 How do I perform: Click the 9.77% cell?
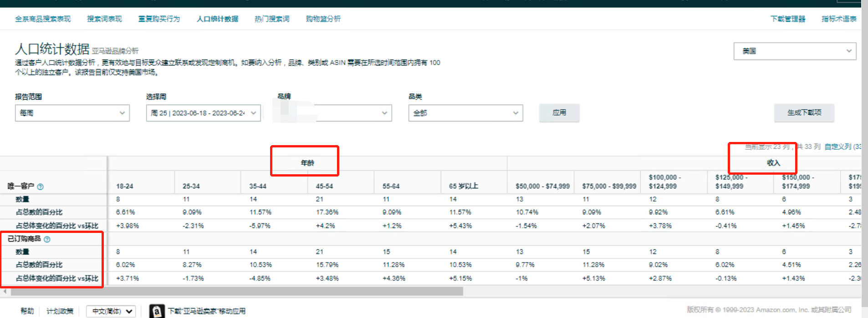point(525,265)
